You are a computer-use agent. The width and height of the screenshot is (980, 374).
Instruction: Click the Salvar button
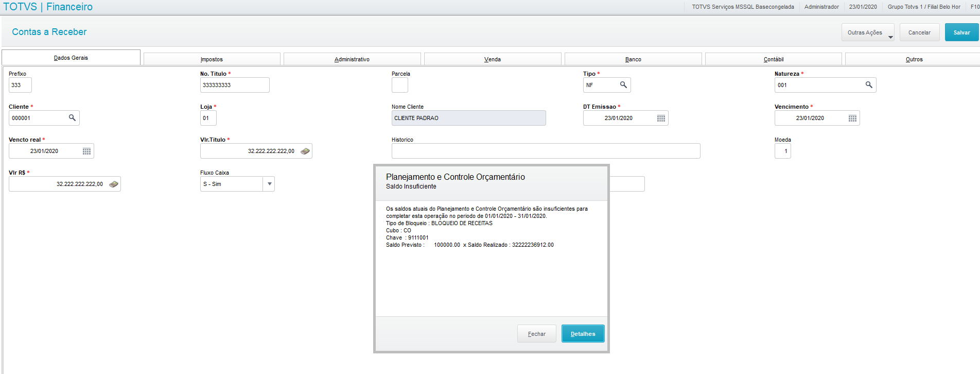pyautogui.click(x=961, y=32)
